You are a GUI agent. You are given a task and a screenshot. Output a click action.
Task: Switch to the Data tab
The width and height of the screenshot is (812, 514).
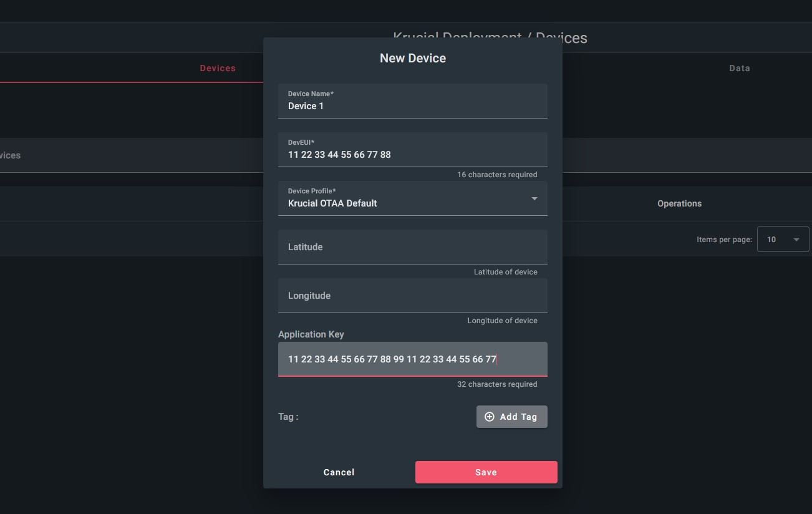coord(740,68)
